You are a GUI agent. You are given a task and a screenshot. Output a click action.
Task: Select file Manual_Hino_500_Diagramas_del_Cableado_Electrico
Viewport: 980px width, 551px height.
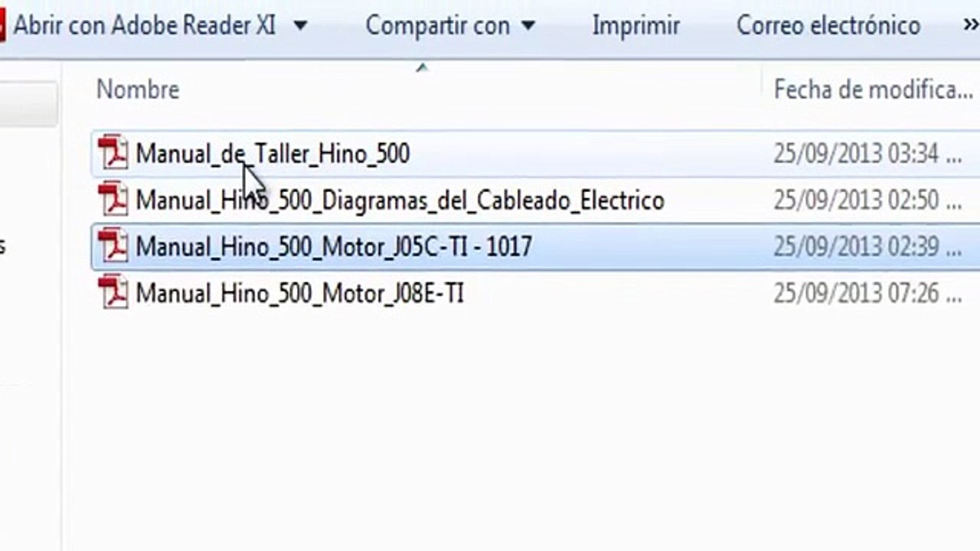[x=400, y=201]
